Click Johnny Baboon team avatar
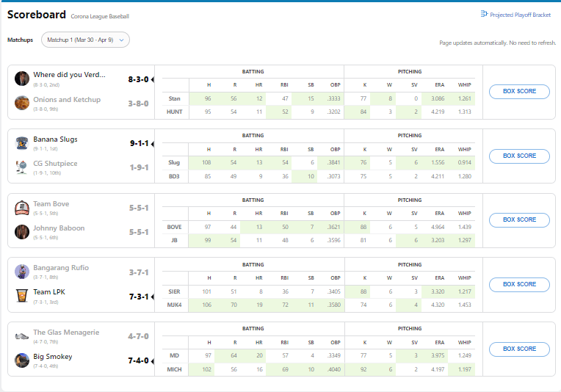Viewport: 561px width, 392px height. tap(22, 232)
